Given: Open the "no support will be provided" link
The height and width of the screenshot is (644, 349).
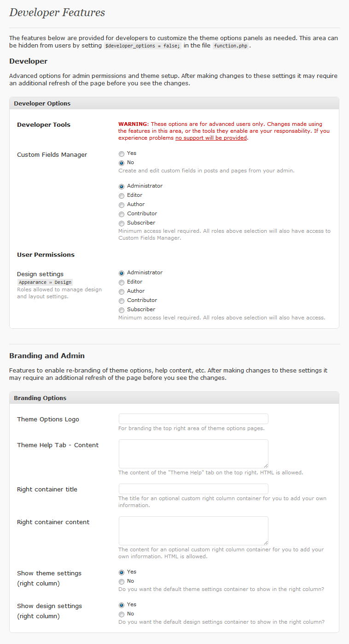Looking at the screenshot, I should [211, 138].
